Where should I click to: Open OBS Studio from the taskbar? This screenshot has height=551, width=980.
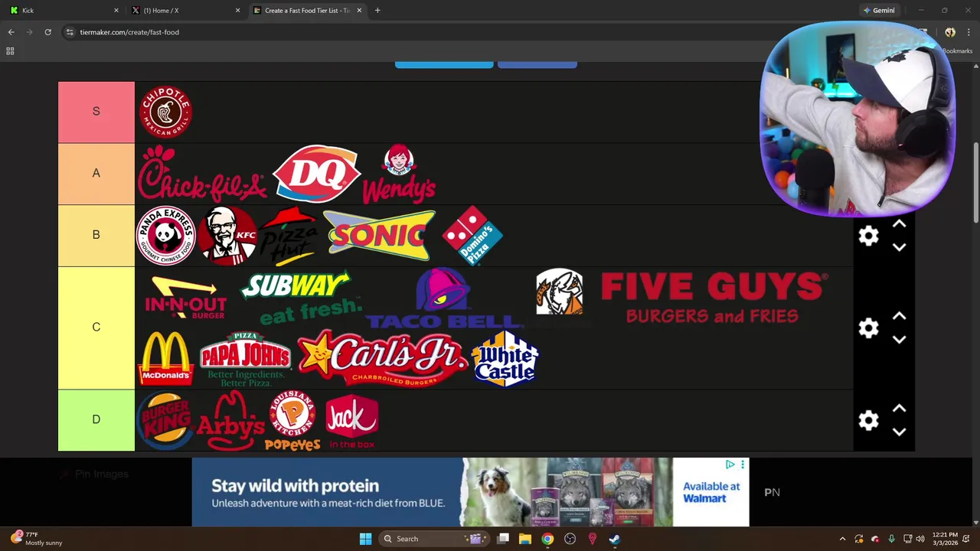(x=570, y=539)
